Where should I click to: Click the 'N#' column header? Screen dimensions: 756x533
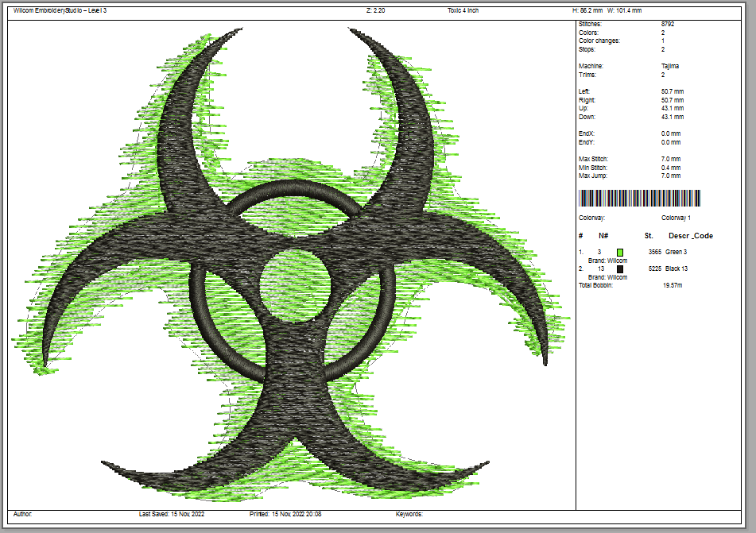(603, 236)
